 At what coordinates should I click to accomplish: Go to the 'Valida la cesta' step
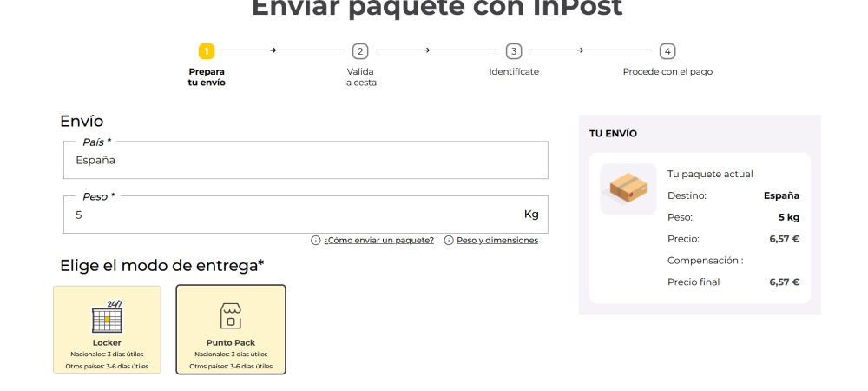[360, 77]
